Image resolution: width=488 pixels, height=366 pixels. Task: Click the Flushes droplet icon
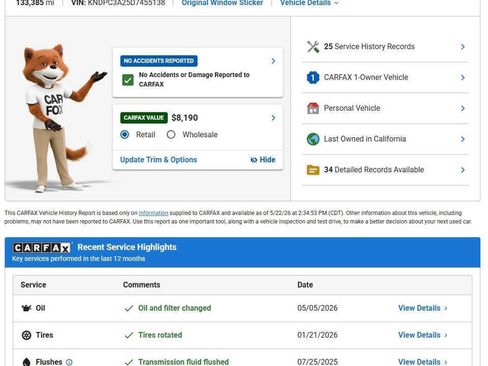pos(26,362)
